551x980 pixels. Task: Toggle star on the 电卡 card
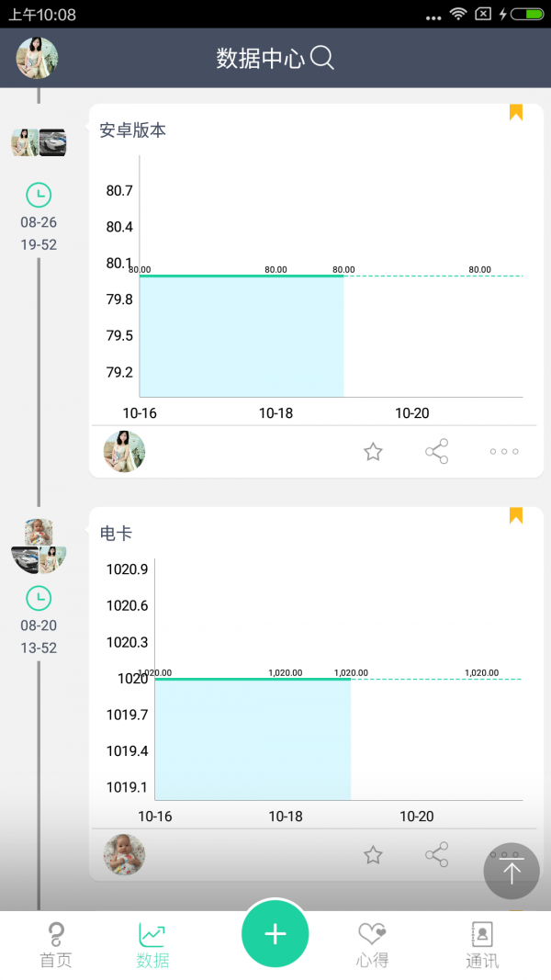tap(373, 855)
